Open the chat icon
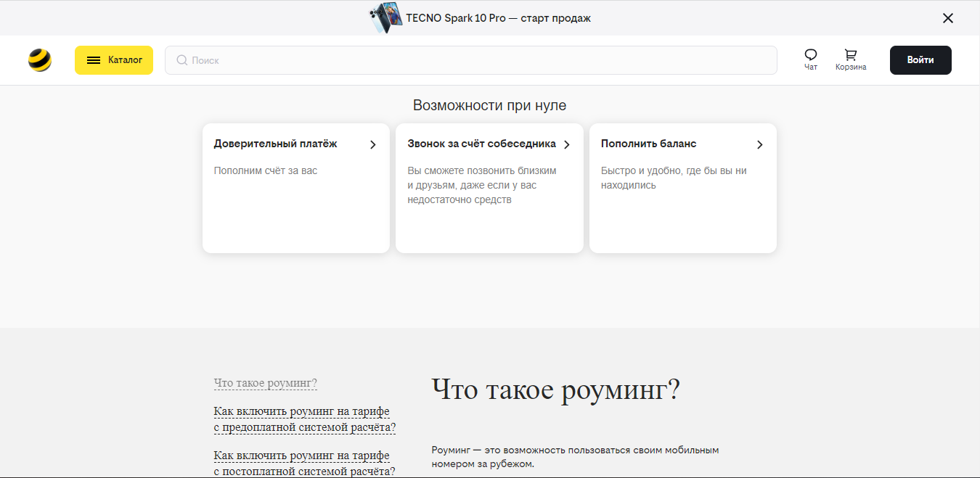This screenshot has height=478, width=980. click(x=811, y=55)
